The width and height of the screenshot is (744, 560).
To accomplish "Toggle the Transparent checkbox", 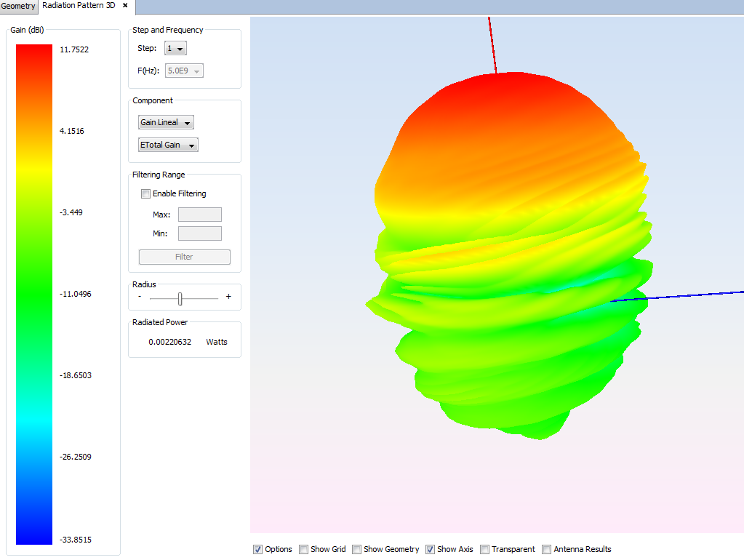I will click(x=484, y=549).
